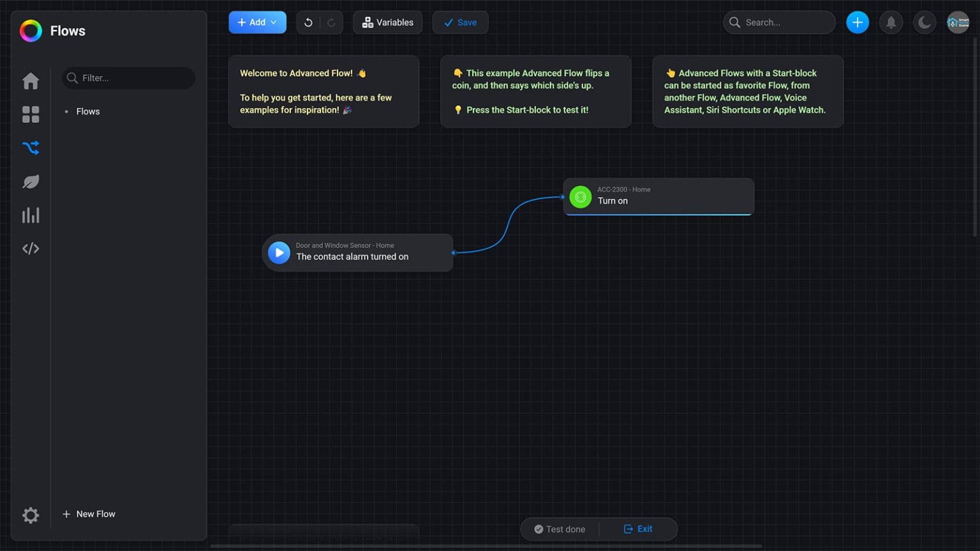The width and height of the screenshot is (980, 551).
Task: Open the Home icon in sidebar
Action: tap(31, 81)
